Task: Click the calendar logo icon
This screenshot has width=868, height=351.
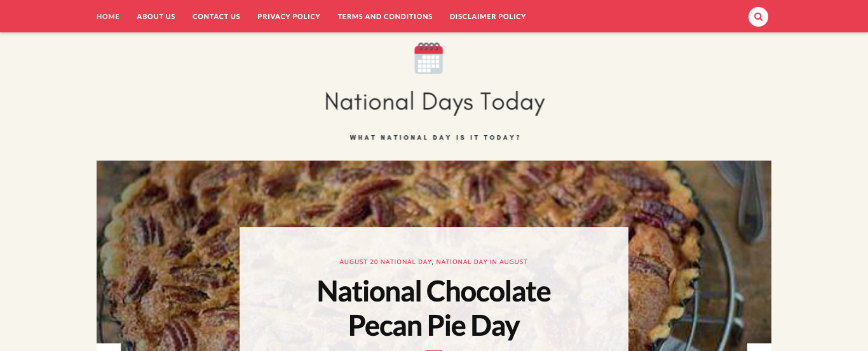Action: 429,58
